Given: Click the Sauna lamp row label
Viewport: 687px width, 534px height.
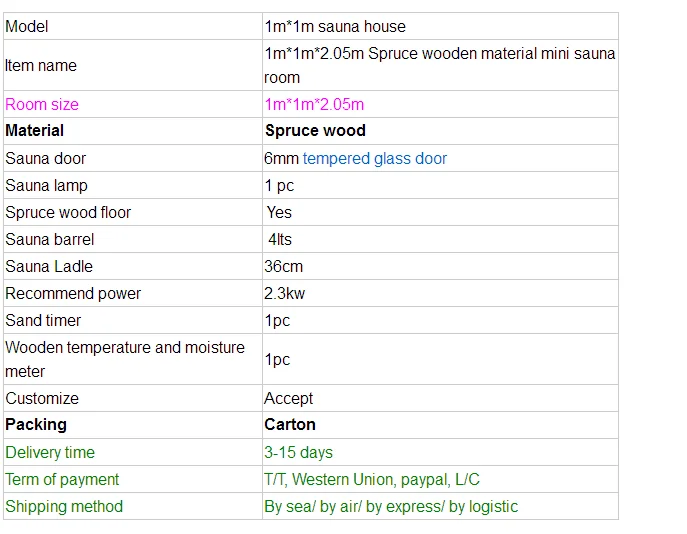Looking at the screenshot, I should coord(46,185).
